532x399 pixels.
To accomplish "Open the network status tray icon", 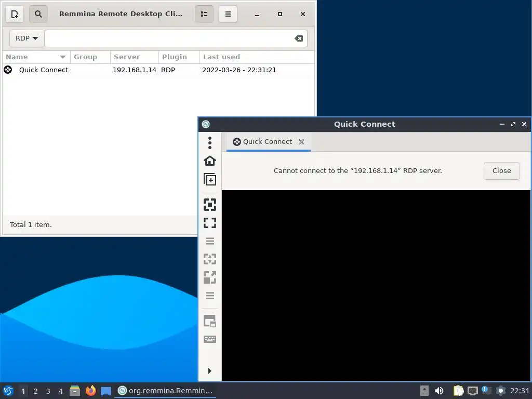I will [x=472, y=391].
